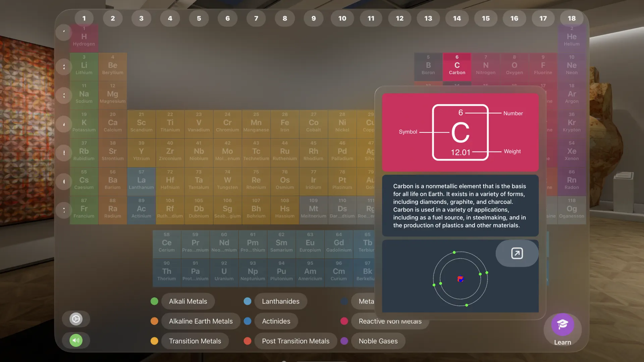
Task: Select the Hydrogen element tile
Action: [84, 38]
